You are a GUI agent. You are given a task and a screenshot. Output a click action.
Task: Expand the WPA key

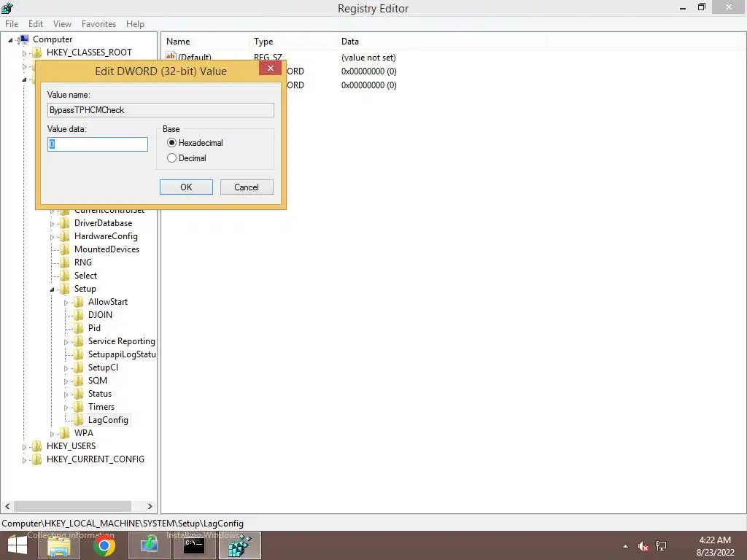(x=52, y=434)
